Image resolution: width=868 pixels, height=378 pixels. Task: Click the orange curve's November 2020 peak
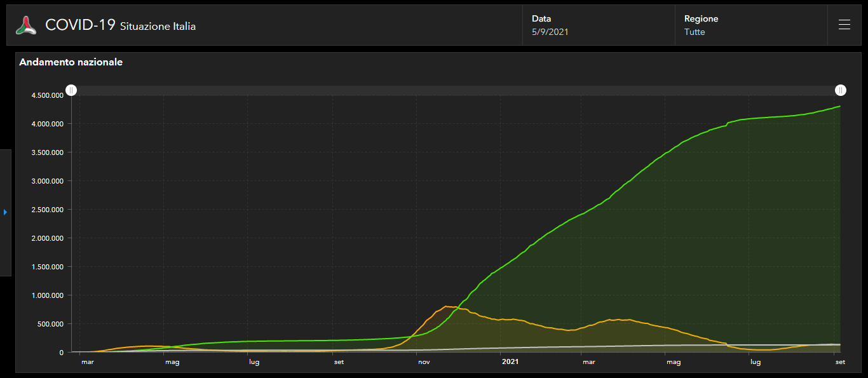(447, 307)
